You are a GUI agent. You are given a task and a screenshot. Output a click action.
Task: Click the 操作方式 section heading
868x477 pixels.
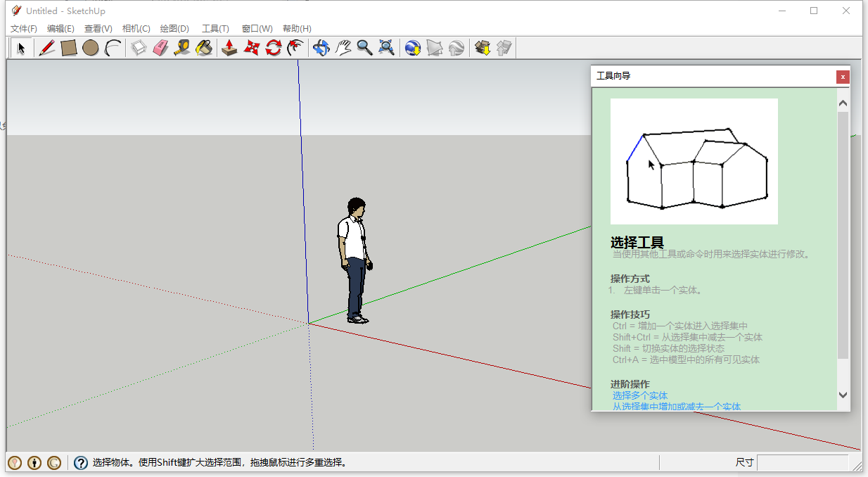click(630, 279)
